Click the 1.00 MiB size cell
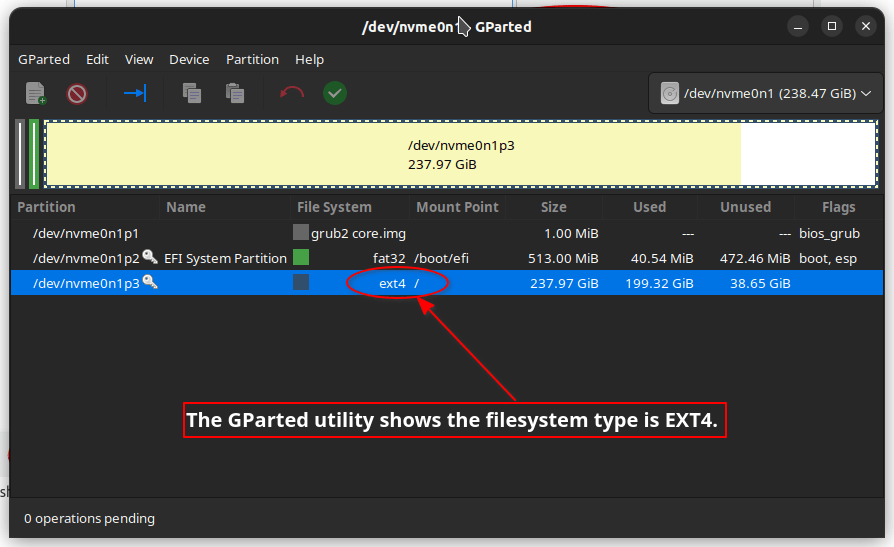This screenshot has width=894, height=547. (x=571, y=233)
